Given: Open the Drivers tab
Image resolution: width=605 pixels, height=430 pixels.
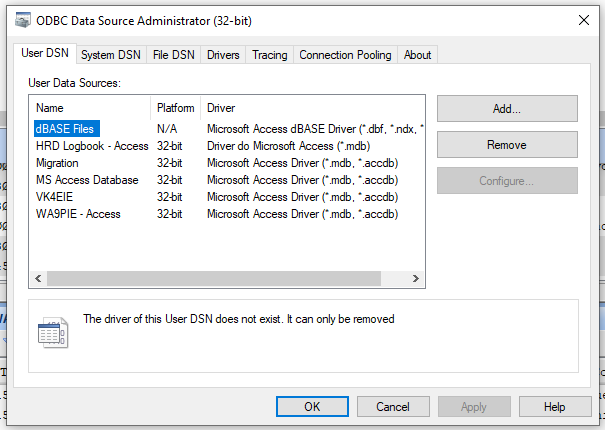Looking at the screenshot, I should (x=223, y=55).
